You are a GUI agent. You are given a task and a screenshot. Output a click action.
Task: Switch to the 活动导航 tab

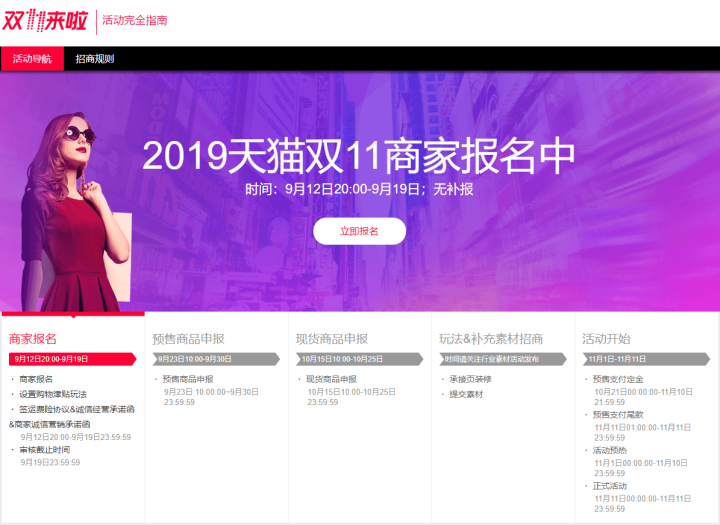point(32,59)
